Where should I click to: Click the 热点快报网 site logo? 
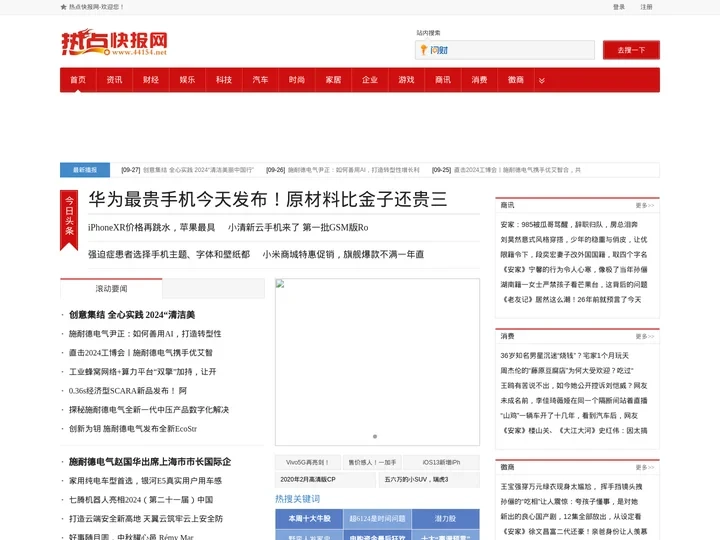(x=114, y=42)
